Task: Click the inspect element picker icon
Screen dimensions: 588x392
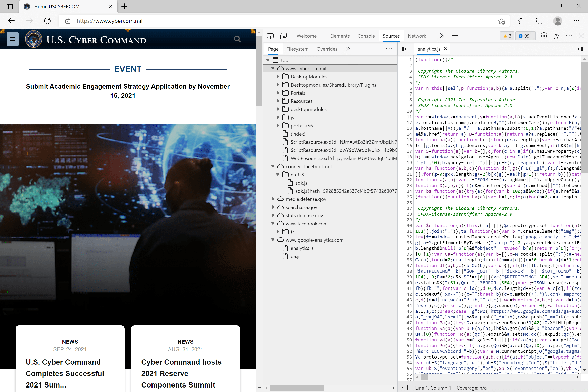Action: [x=270, y=36]
